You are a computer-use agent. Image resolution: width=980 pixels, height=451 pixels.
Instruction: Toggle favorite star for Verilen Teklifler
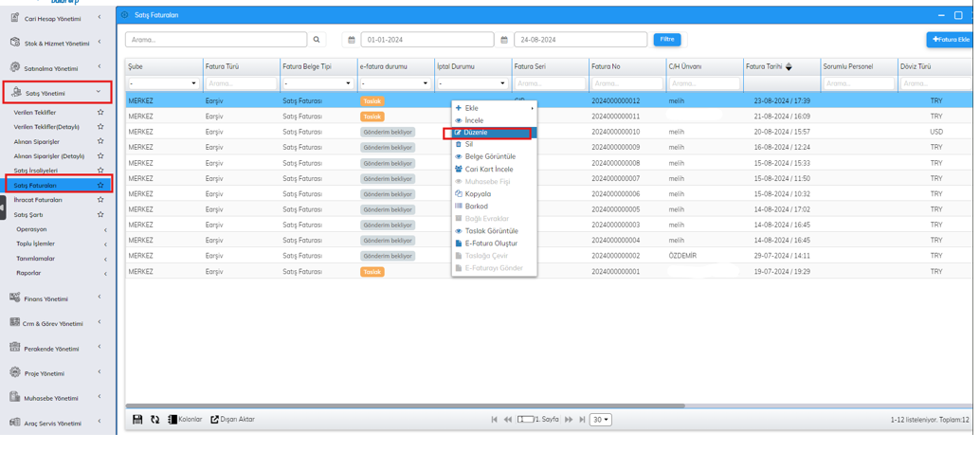[100, 114]
